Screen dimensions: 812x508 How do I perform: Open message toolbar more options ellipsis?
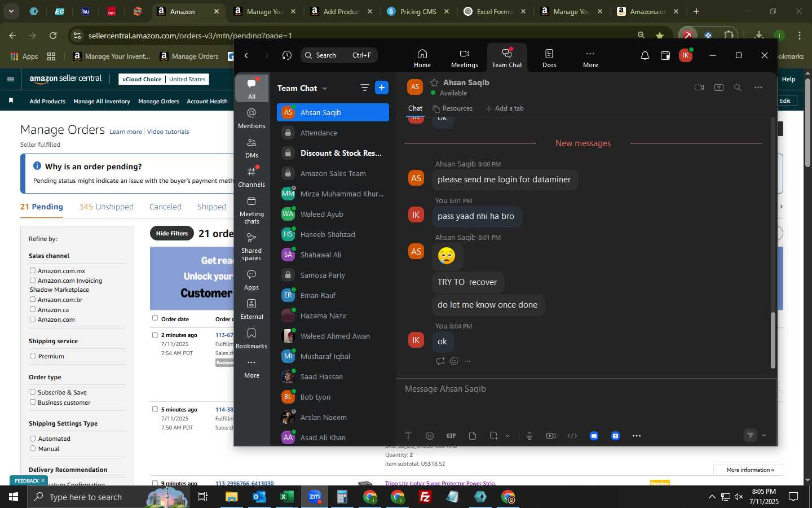(637, 436)
